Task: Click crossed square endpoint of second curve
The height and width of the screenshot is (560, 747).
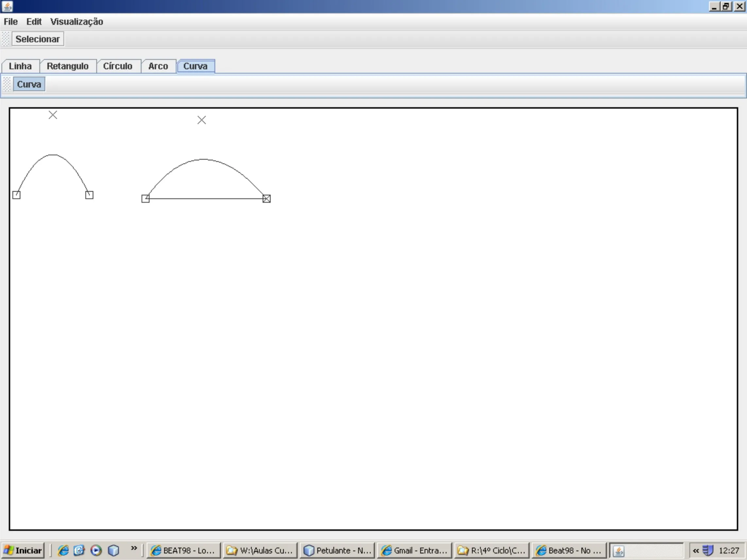Action: pyautogui.click(x=267, y=199)
